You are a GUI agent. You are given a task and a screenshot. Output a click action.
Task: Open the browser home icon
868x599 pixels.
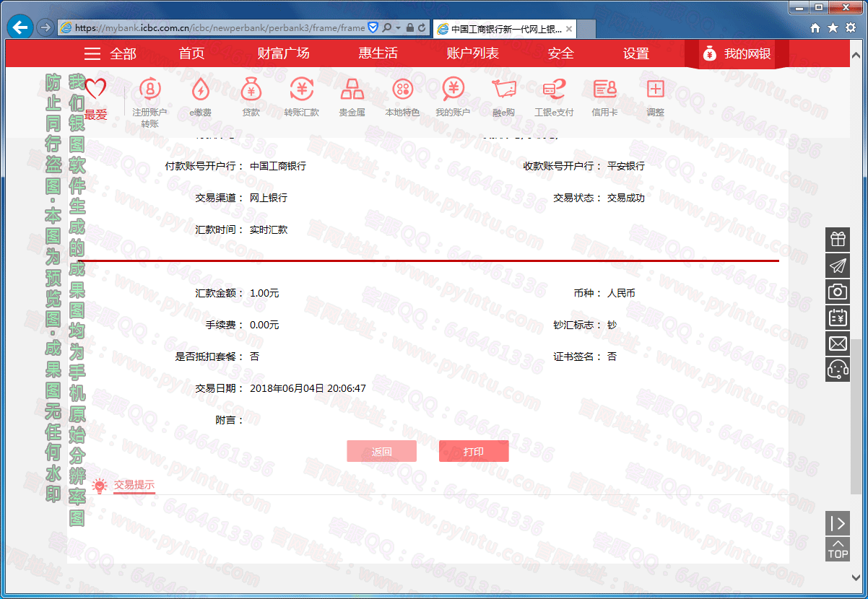(x=815, y=27)
